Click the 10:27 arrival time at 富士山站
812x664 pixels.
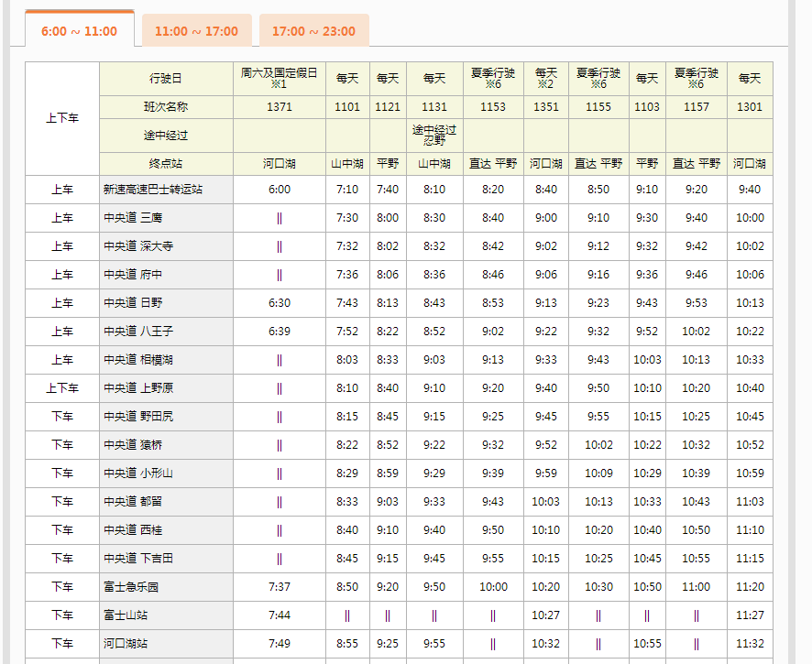(x=546, y=615)
